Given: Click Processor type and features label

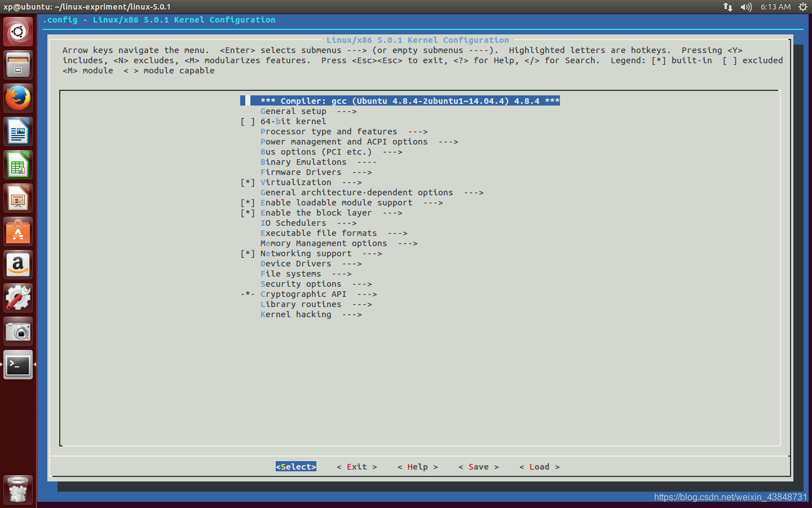Looking at the screenshot, I should [x=329, y=132].
